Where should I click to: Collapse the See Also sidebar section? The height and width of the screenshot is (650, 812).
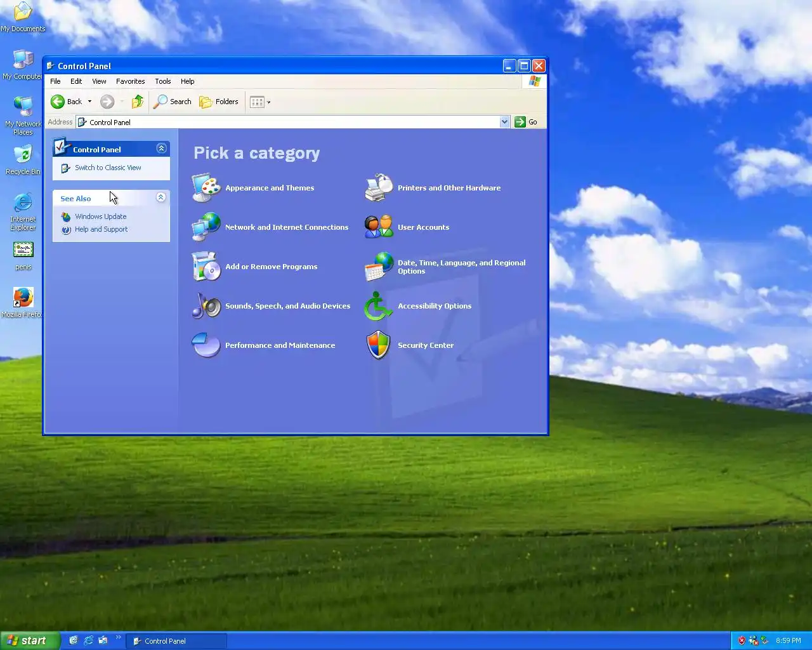coord(161,197)
